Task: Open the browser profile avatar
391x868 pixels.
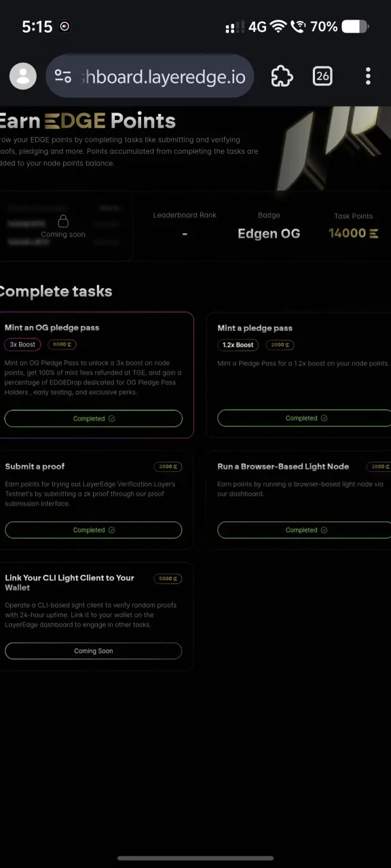Action: coord(23,76)
